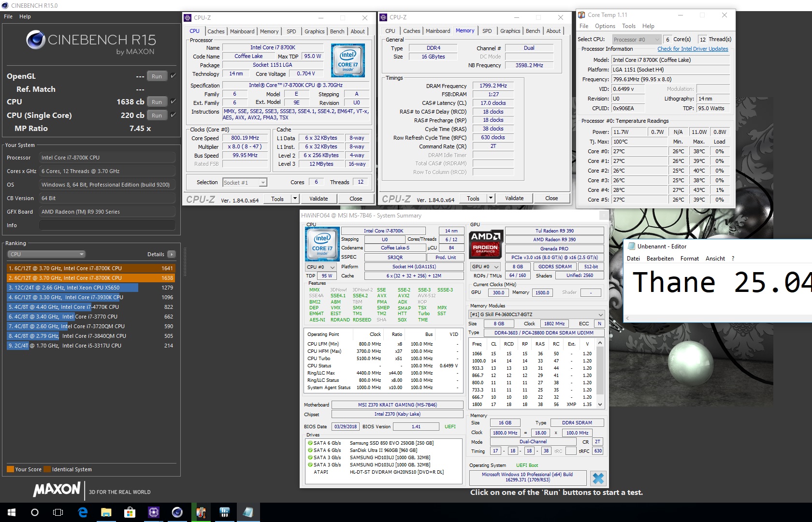
Task: Select the Core i7-4770K ranking entry
Action: [x=91, y=307]
